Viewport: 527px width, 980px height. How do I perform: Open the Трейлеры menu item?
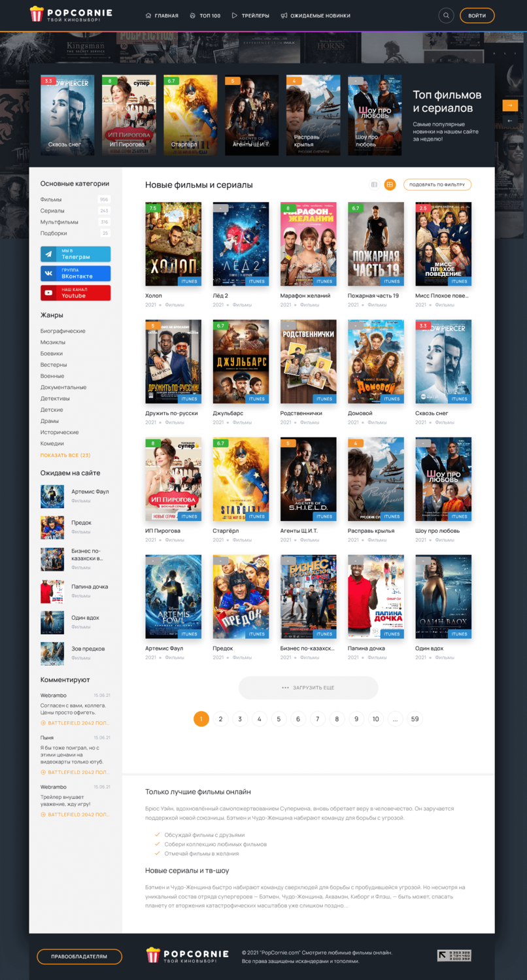tap(250, 16)
